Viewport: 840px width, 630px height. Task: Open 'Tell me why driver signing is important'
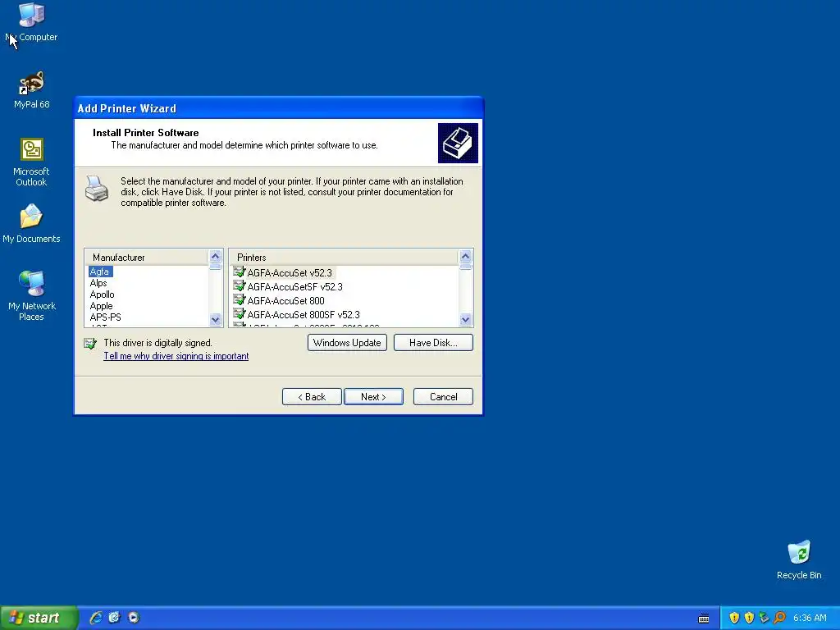pyautogui.click(x=176, y=356)
